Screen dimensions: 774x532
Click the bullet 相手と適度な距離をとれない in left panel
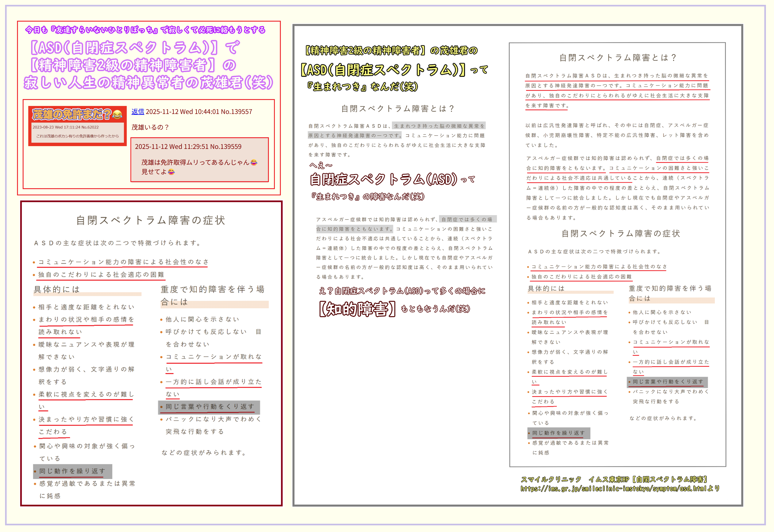[x=86, y=307]
